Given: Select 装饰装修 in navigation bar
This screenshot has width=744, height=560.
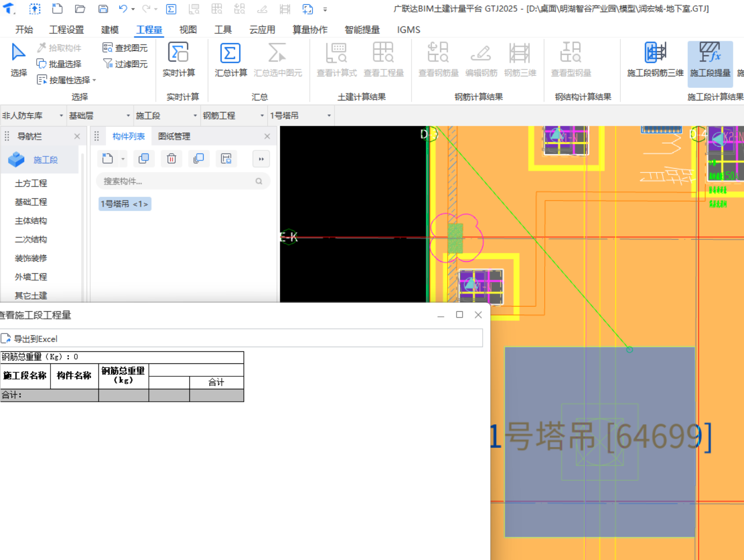Looking at the screenshot, I should [x=31, y=258].
